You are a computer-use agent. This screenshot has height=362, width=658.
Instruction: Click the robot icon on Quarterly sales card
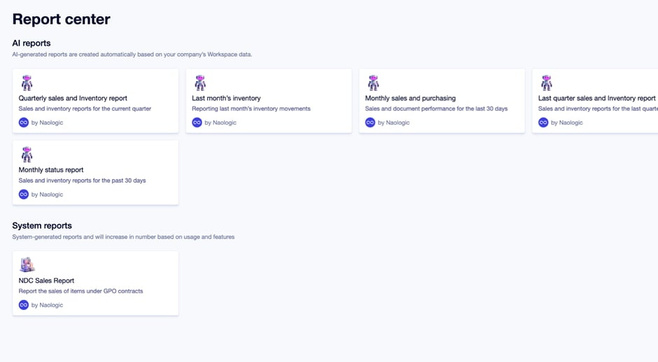pyautogui.click(x=27, y=83)
